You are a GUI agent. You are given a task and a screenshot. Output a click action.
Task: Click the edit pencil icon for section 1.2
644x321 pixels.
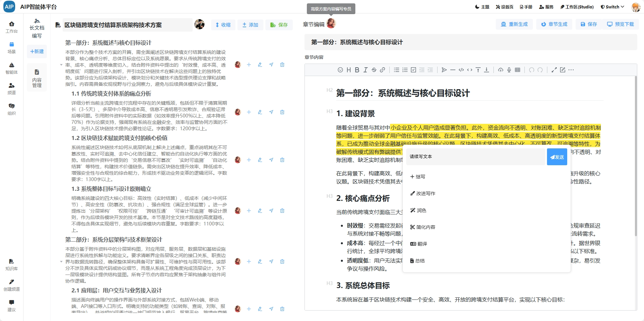click(260, 160)
